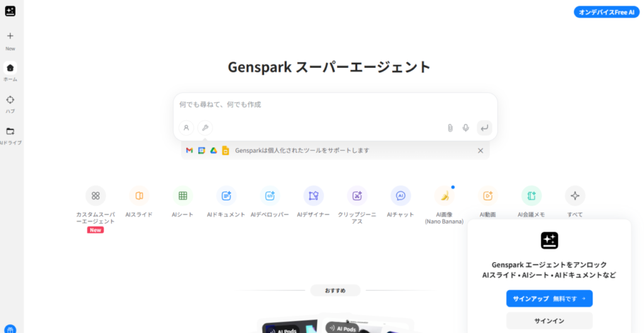Open AIドライブ in the sidebar
This screenshot has width=644, height=333.
coord(10,131)
